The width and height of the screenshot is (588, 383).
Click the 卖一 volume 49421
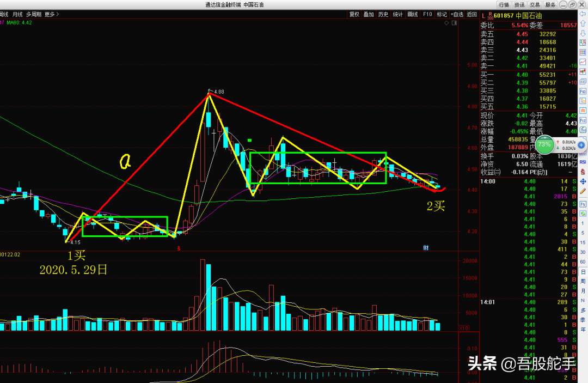click(x=548, y=66)
